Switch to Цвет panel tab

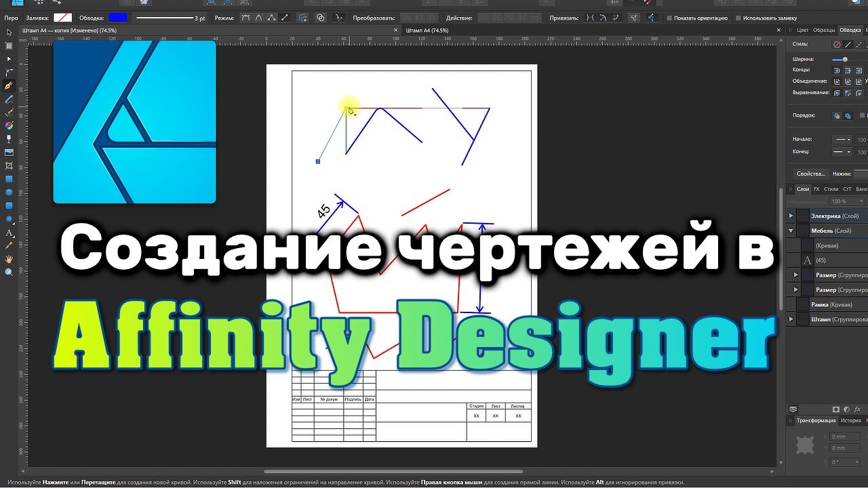(802, 30)
